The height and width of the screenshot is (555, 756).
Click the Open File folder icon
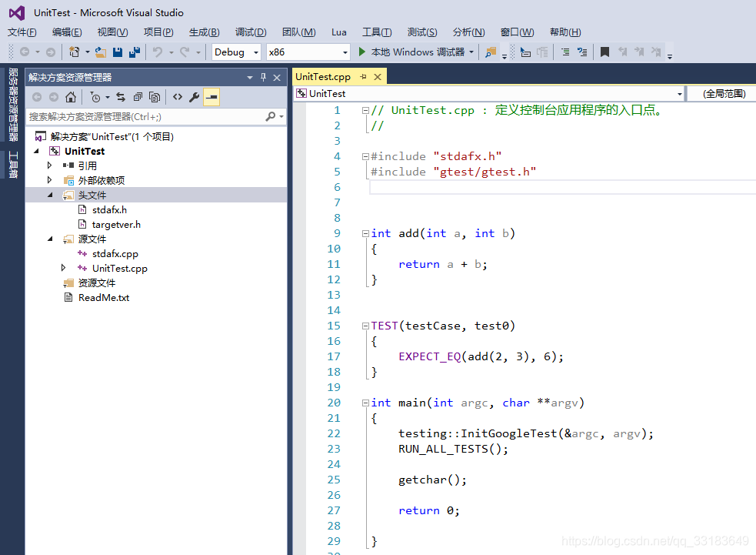pos(100,52)
